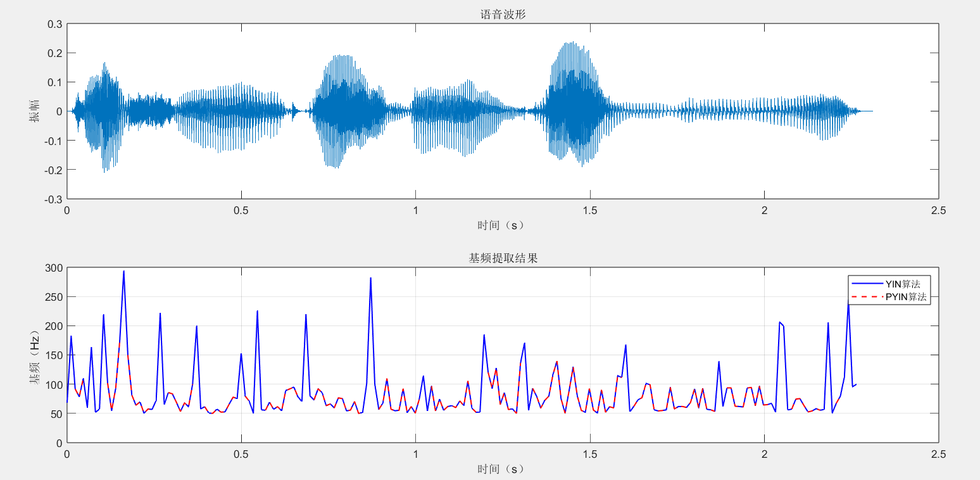Image resolution: width=980 pixels, height=480 pixels.
Task: Click the 0.5 time tick under 基频提取结果 plot
Action: 241,455
